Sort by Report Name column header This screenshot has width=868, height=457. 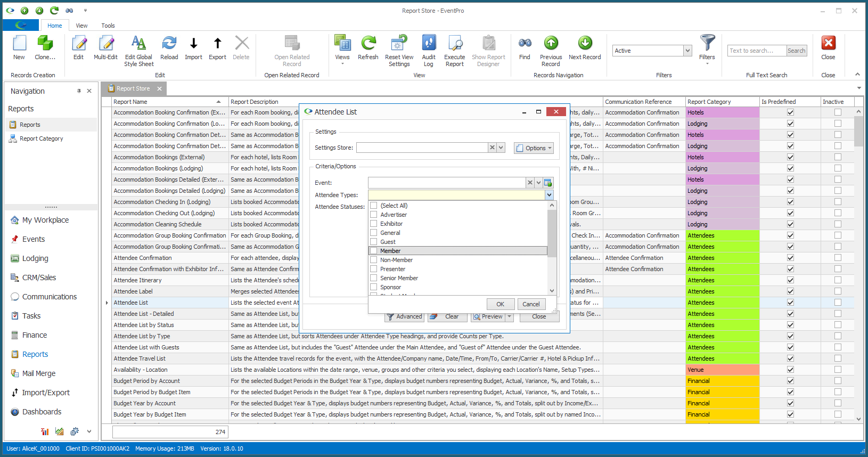pyautogui.click(x=169, y=102)
